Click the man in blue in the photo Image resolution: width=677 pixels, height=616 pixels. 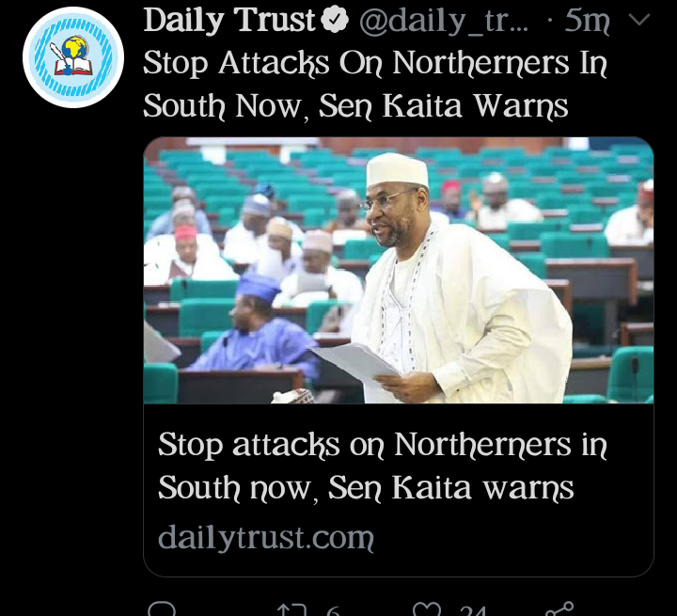click(256, 328)
